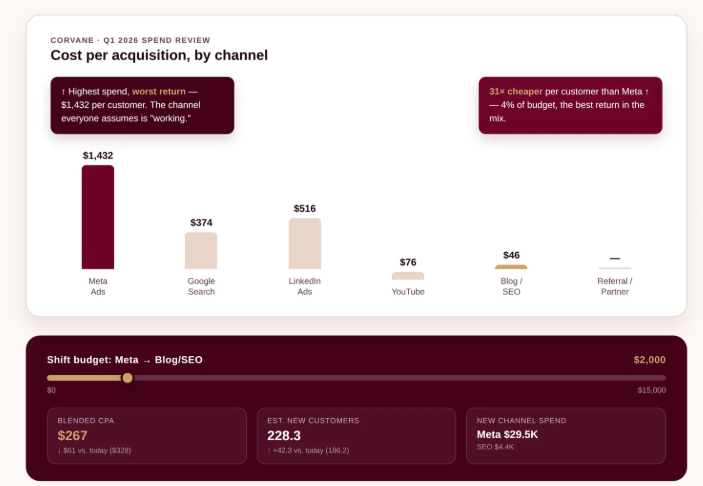Click the slider handle for budget shift
Screen dimensions: 703x486
pyautogui.click(x=128, y=378)
